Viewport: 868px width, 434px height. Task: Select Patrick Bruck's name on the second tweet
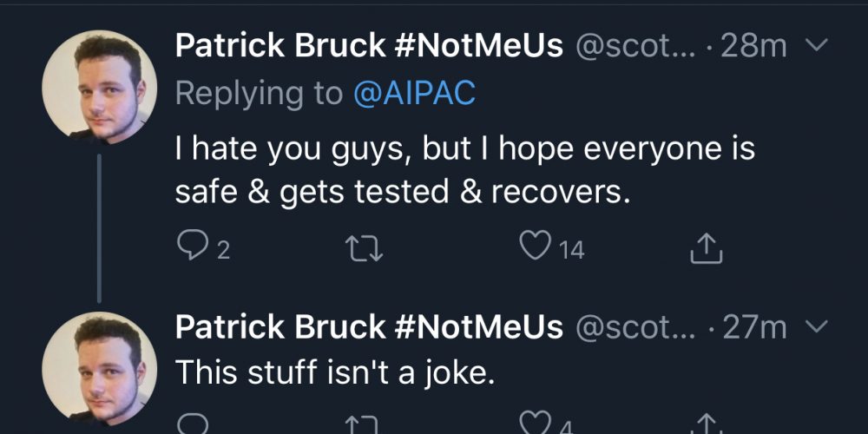pyautogui.click(x=369, y=327)
